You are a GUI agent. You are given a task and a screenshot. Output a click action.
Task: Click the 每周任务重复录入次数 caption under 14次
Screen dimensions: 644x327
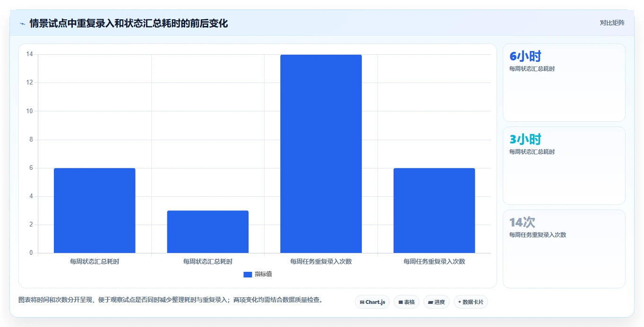pos(538,235)
